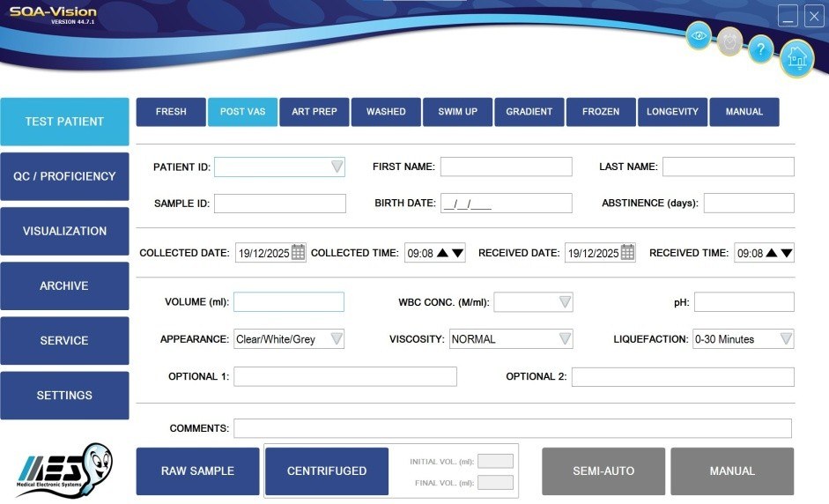This screenshot has height=504, width=829.
Task: Select the Frozen sample tab
Action: (600, 112)
